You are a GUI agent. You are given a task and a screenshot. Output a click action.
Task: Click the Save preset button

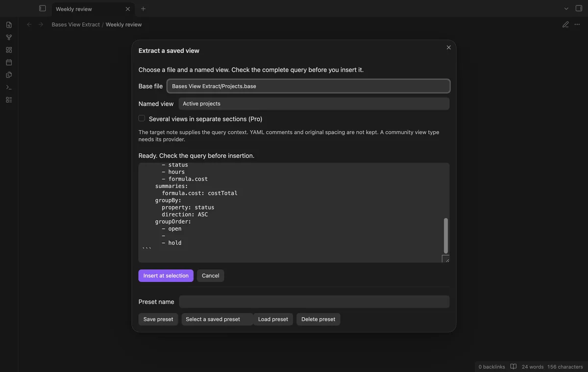tap(158, 319)
